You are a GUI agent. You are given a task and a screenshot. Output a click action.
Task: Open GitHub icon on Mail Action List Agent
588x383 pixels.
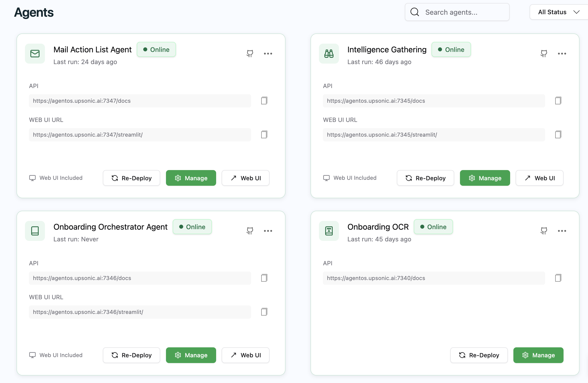pyautogui.click(x=250, y=53)
